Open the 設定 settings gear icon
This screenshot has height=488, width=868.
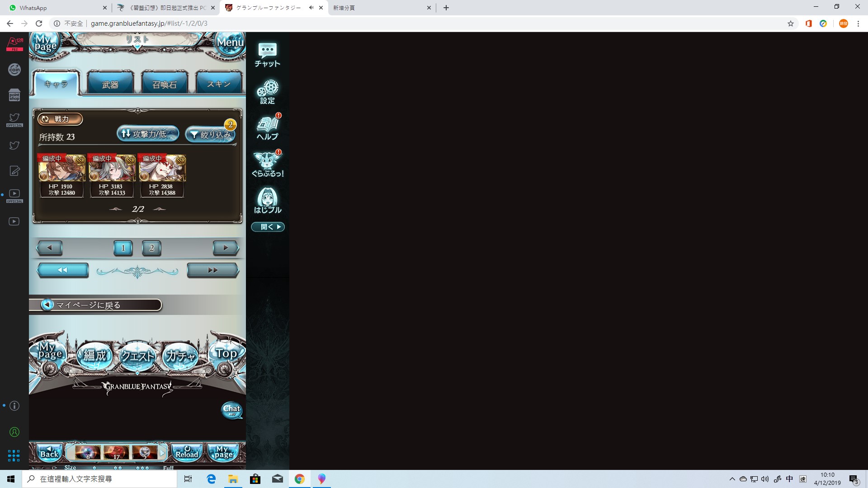(267, 92)
